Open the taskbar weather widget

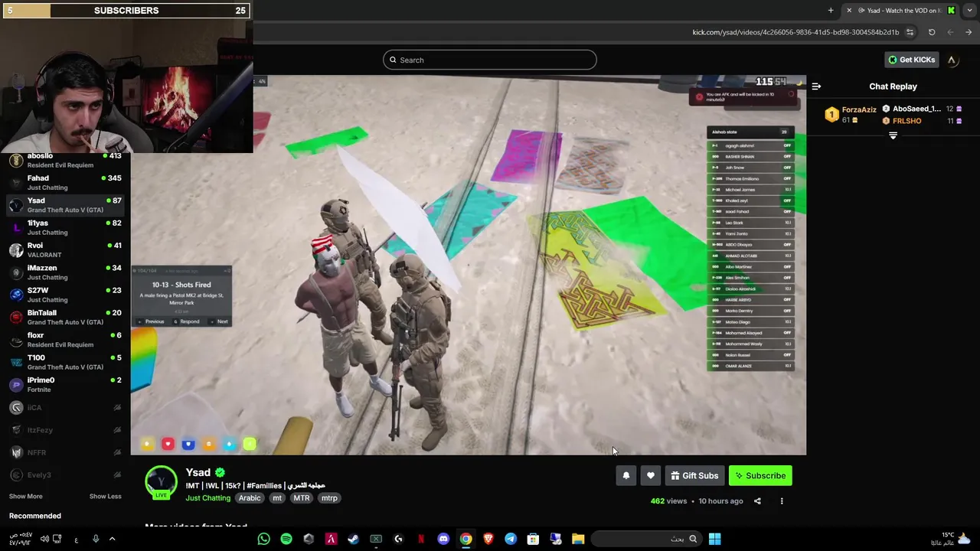click(x=950, y=539)
